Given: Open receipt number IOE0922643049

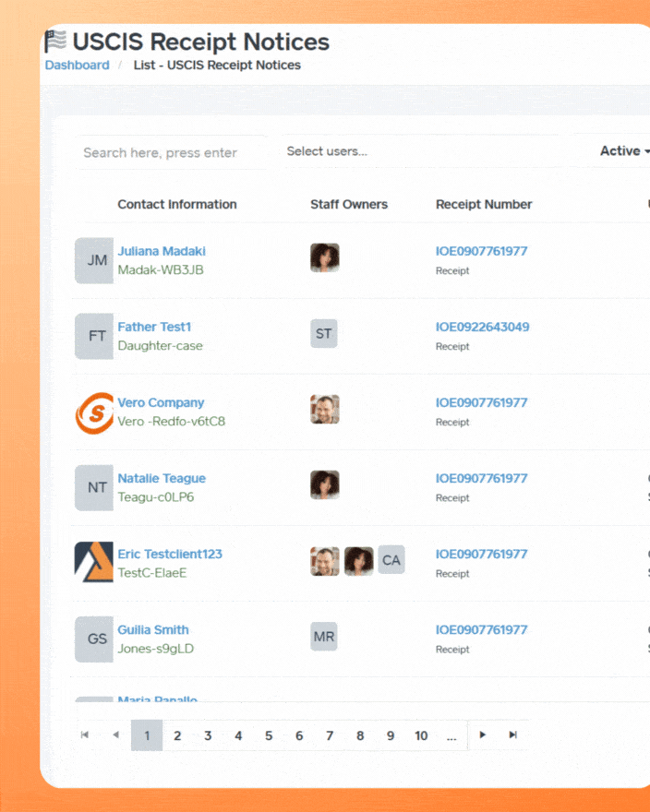Looking at the screenshot, I should [x=482, y=327].
